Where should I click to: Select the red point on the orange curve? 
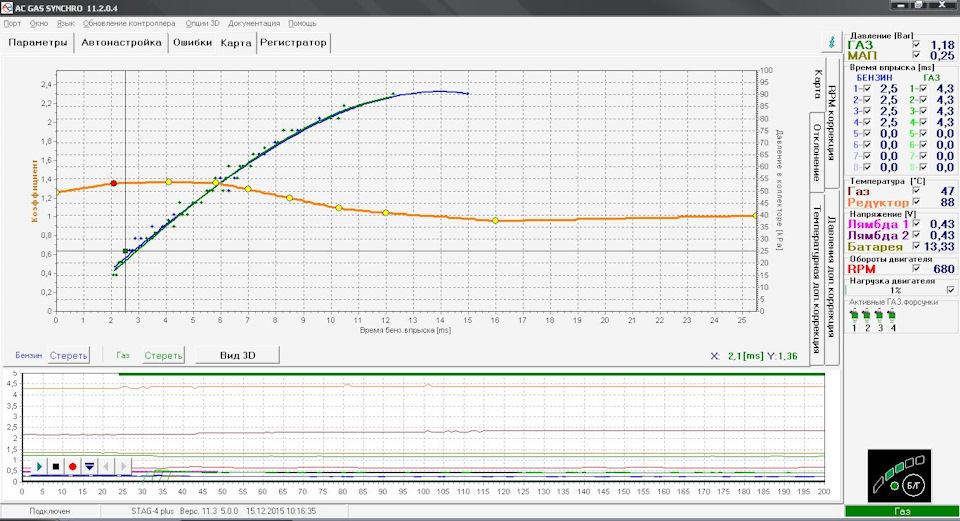pos(114,183)
